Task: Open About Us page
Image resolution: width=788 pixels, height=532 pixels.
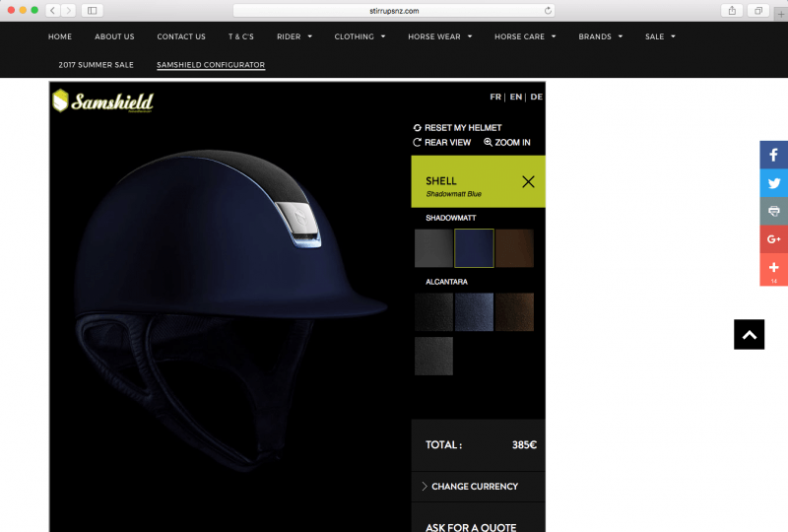Action: click(x=114, y=36)
